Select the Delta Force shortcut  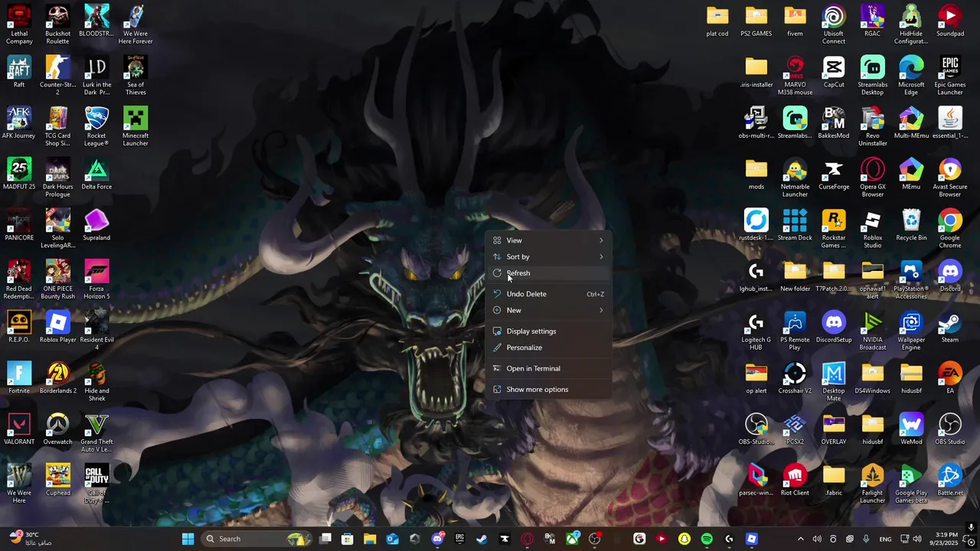pyautogui.click(x=96, y=174)
